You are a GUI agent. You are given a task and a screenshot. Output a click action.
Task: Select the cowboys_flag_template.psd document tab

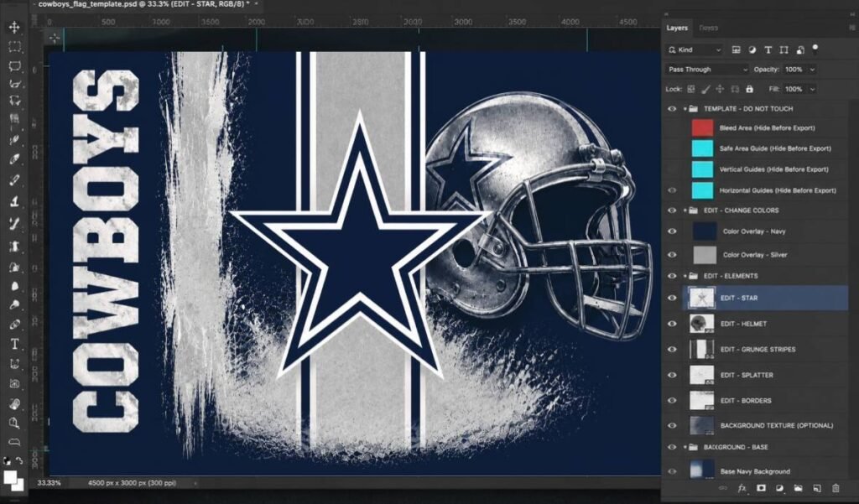tap(144, 4)
